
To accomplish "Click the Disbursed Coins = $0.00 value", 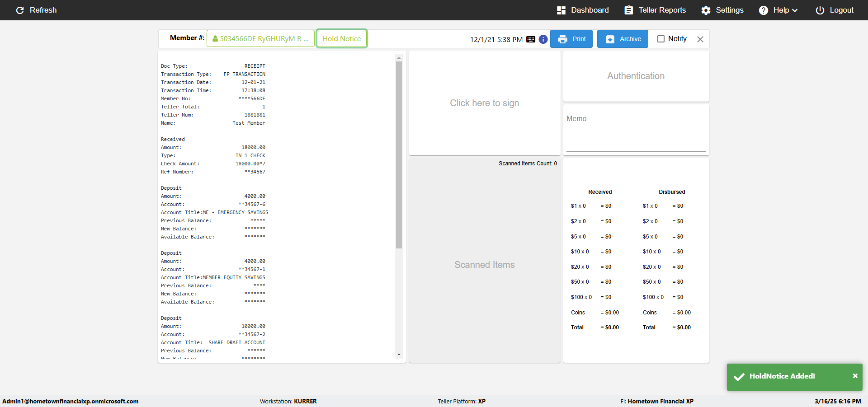I will pos(682,313).
